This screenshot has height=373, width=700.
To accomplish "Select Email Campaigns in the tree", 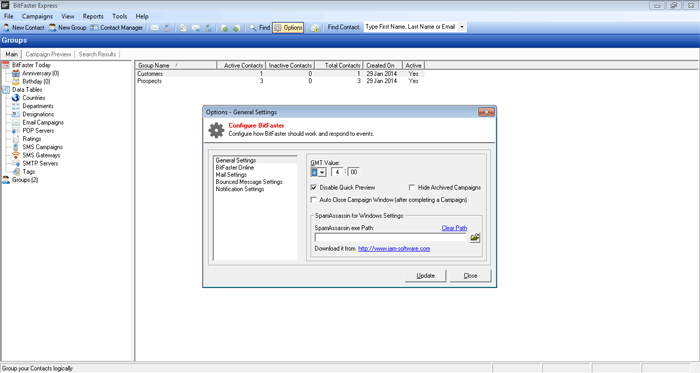I will [x=43, y=122].
